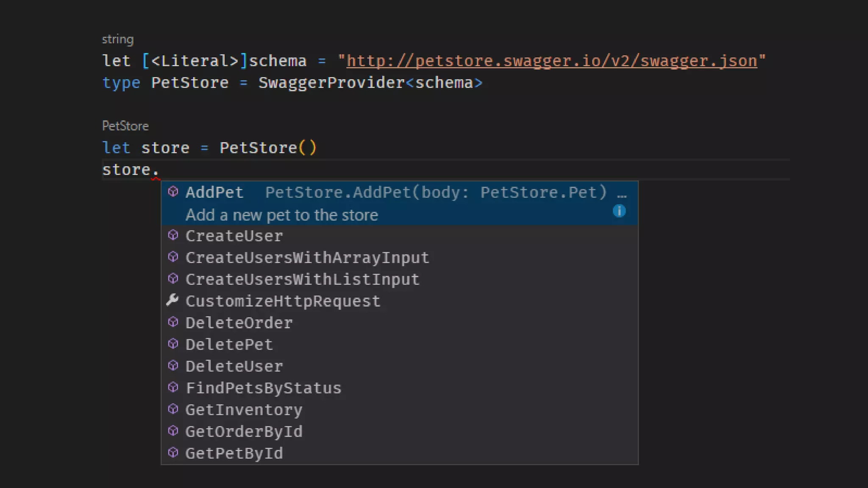Screen dimensions: 868x488
Task: Click 'Add a new pet to the store' description
Action: coord(282,215)
